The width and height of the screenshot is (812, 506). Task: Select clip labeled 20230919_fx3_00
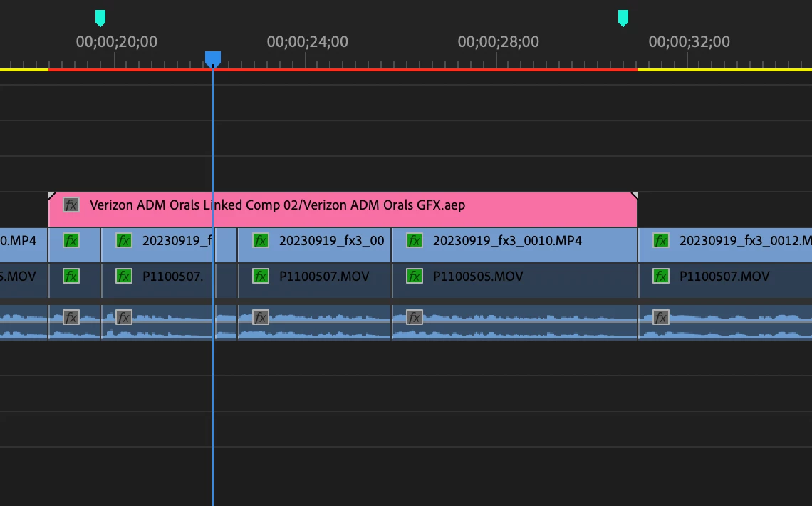(x=314, y=245)
